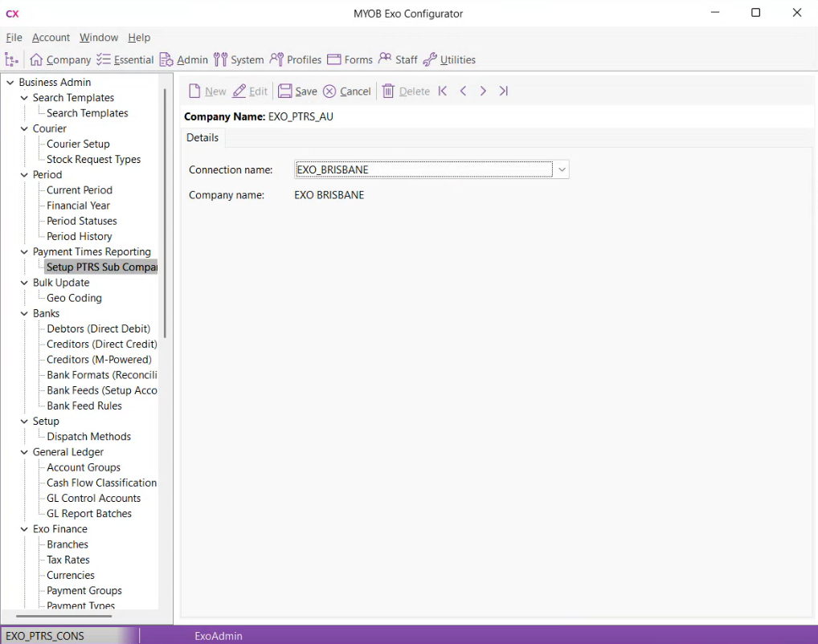The image size is (818, 644).
Task: Open the Company section
Action: pyautogui.click(x=60, y=59)
